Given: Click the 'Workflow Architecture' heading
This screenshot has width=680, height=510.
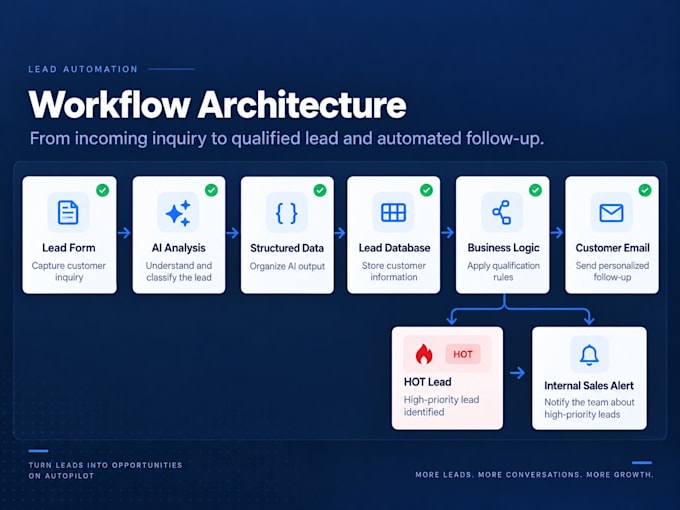Looking at the screenshot, I should point(217,105).
